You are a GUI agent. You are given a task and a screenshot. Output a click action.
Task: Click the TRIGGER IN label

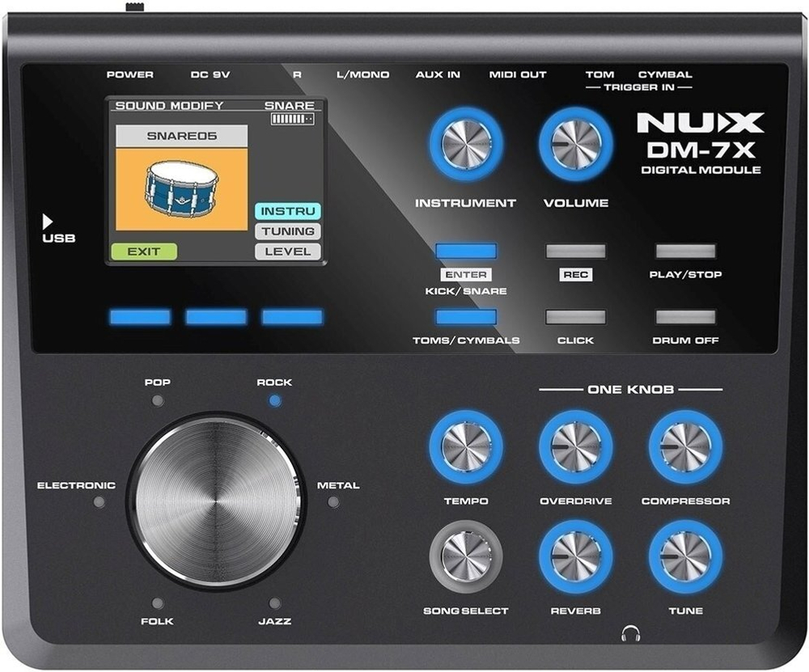(x=639, y=87)
